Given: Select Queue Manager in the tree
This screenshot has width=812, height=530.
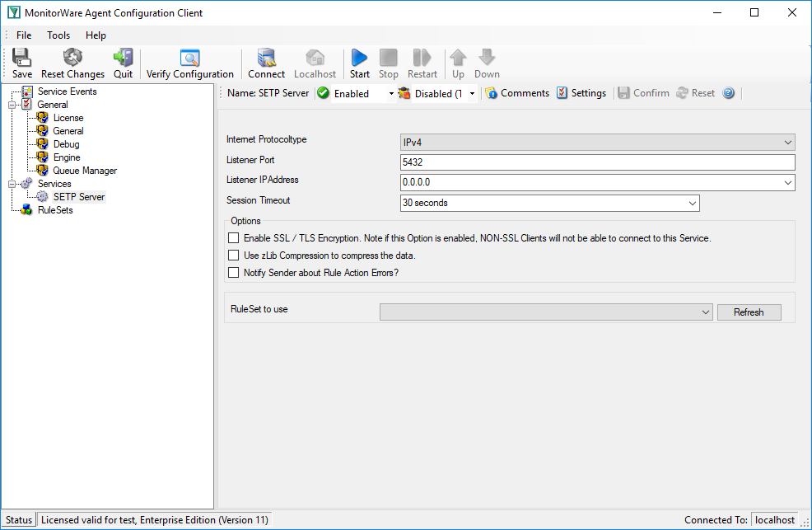Looking at the screenshot, I should click(85, 171).
